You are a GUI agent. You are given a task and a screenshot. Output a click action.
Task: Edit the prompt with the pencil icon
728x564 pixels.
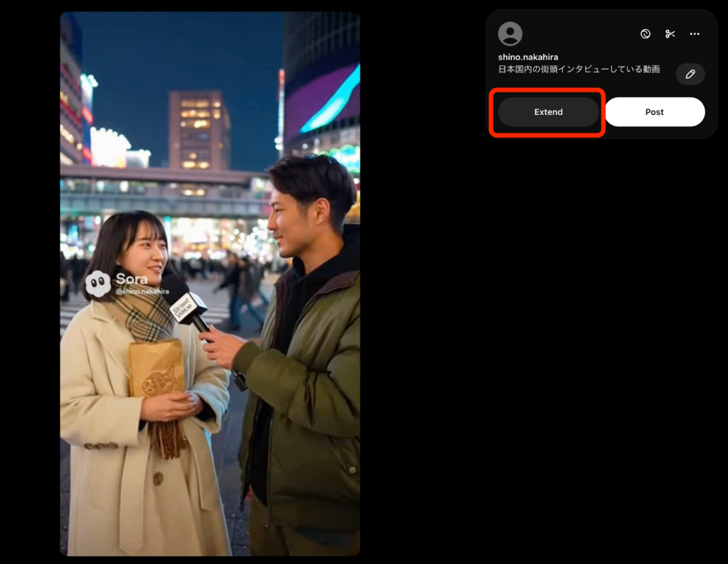click(x=690, y=74)
